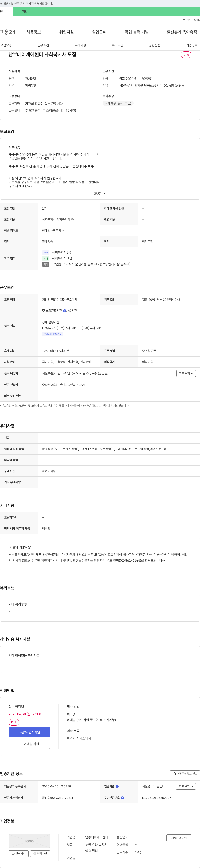Open 지도 보기 dropdown for 근무 예정지
Image resolution: width=200 pixels, height=868 pixels.
[186, 373]
